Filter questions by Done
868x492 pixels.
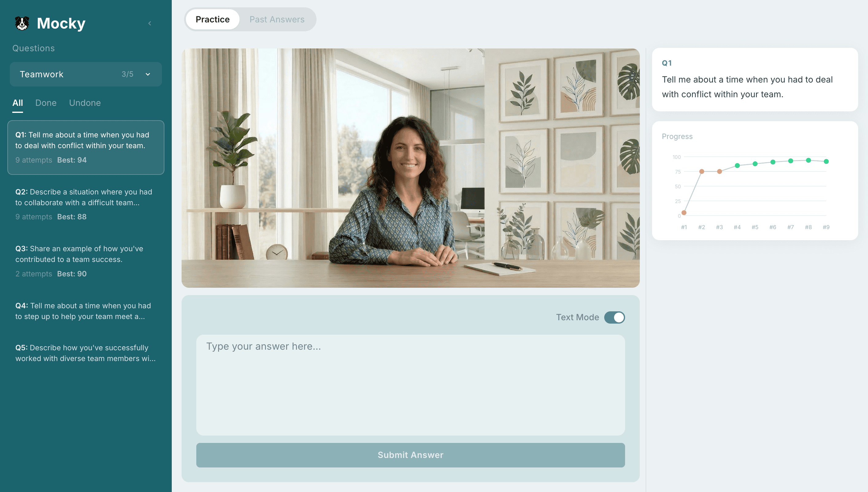[46, 103]
